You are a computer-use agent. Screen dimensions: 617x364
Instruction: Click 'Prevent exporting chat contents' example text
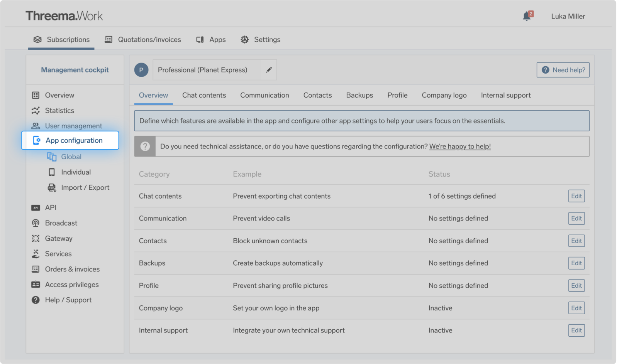point(281,196)
